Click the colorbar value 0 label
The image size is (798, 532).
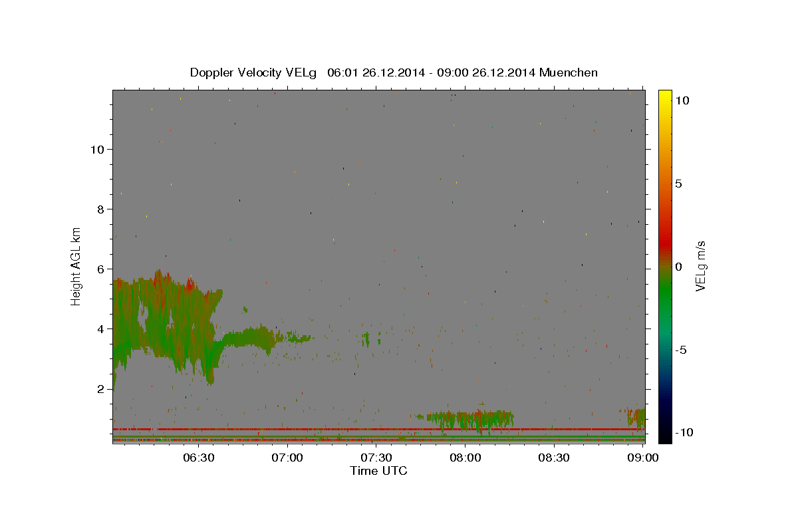(x=678, y=267)
